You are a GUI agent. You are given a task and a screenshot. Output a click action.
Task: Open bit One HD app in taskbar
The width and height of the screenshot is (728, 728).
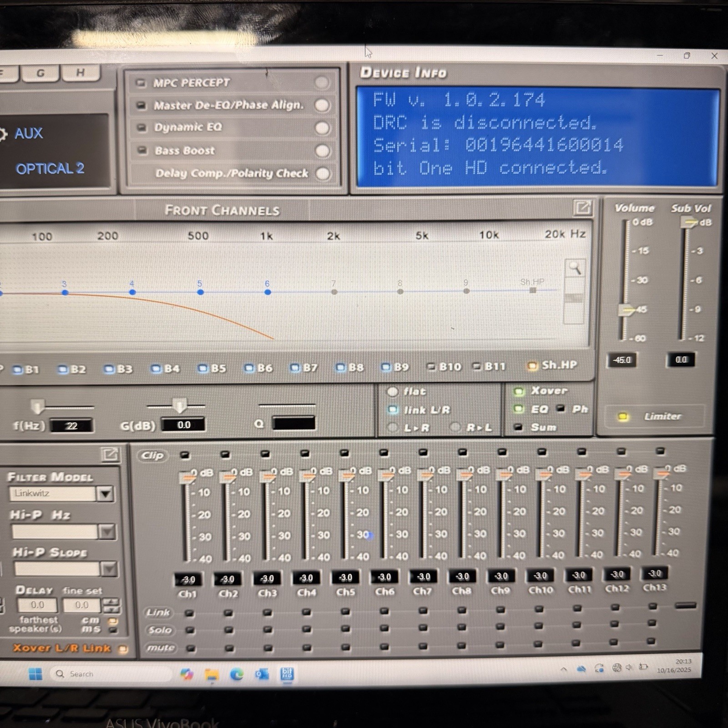(x=287, y=674)
